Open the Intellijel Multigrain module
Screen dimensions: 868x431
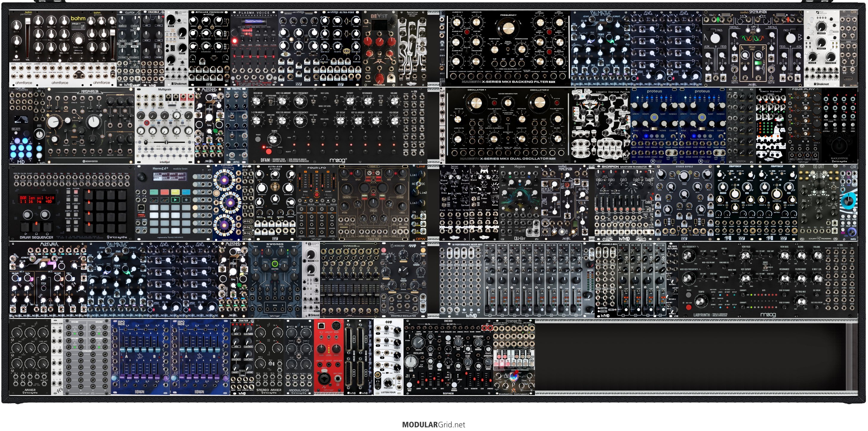(165, 126)
